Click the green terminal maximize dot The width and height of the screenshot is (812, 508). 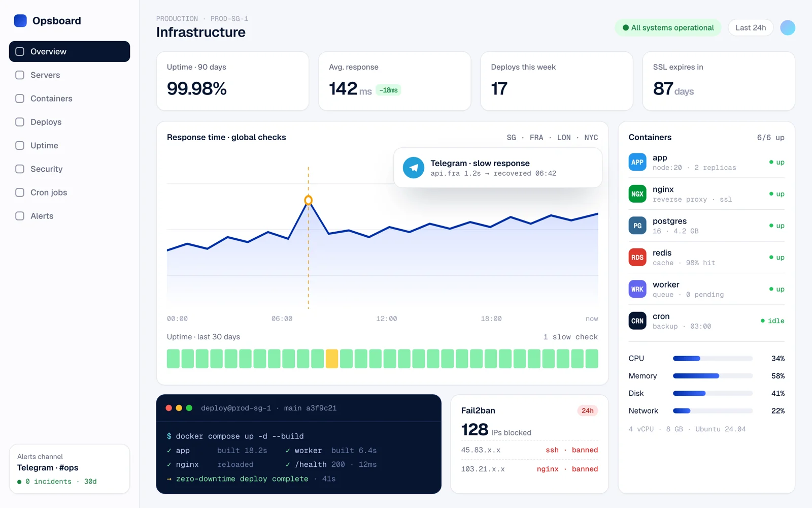[189, 408]
